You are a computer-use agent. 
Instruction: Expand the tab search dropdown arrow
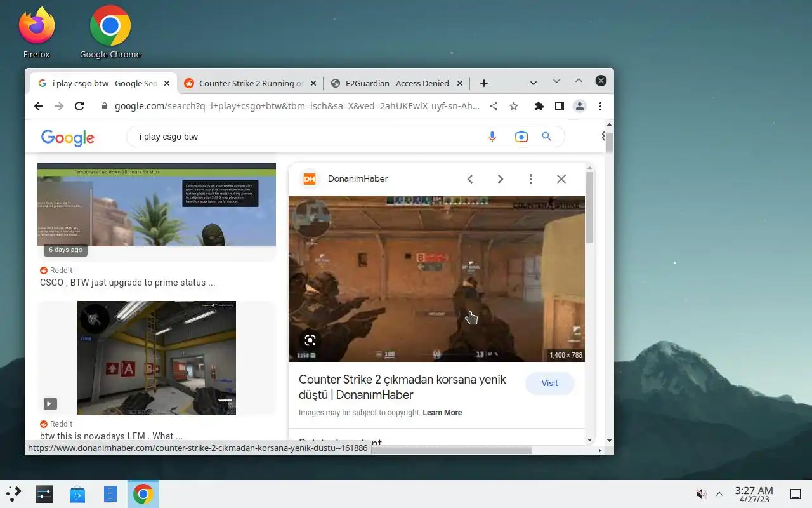coord(534,83)
